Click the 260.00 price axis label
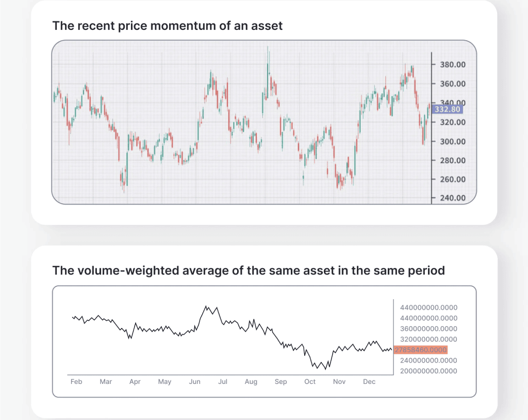Viewport: 528px width, 420px height. (x=453, y=180)
